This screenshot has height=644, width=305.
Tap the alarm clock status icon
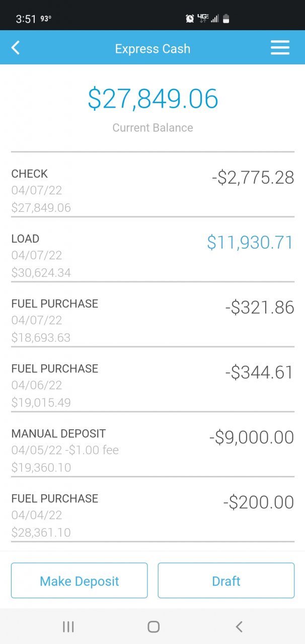click(x=190, y=19)
